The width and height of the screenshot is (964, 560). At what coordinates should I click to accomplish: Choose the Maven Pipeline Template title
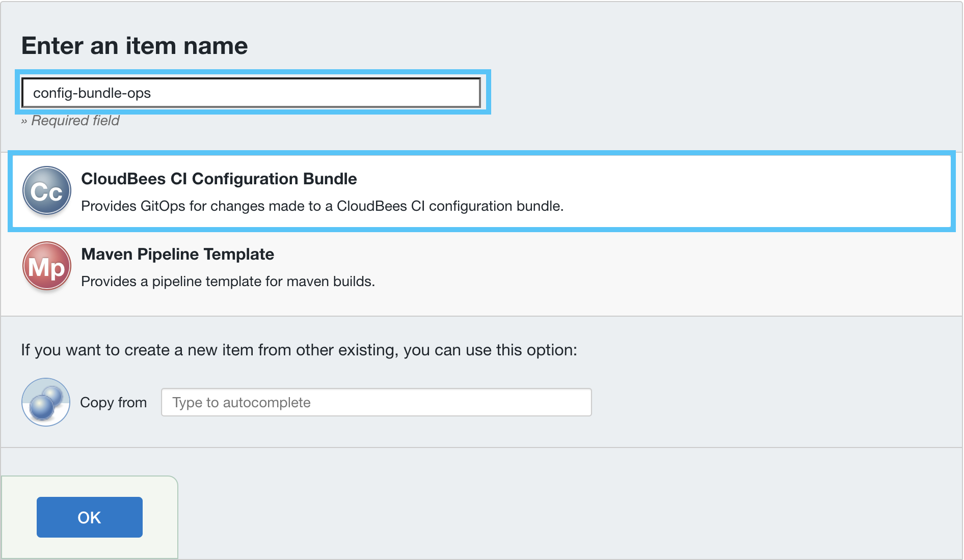[177, 254]
